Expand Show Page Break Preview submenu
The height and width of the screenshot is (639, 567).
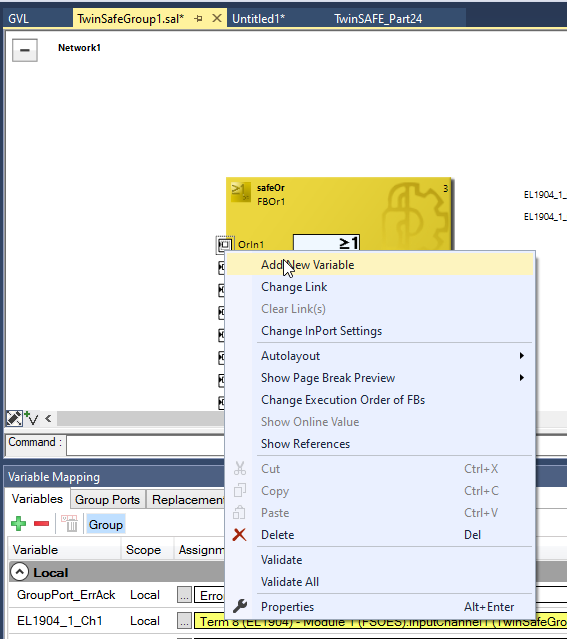click(x=380, y=378)
